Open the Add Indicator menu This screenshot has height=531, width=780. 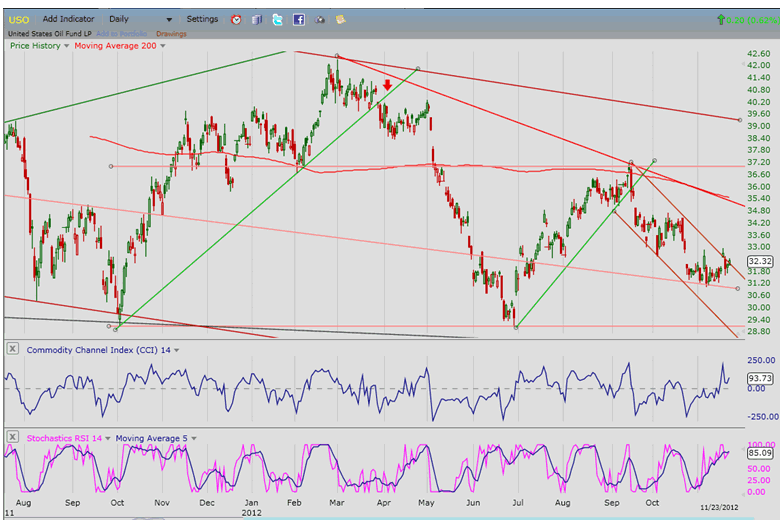pos(70,19)
